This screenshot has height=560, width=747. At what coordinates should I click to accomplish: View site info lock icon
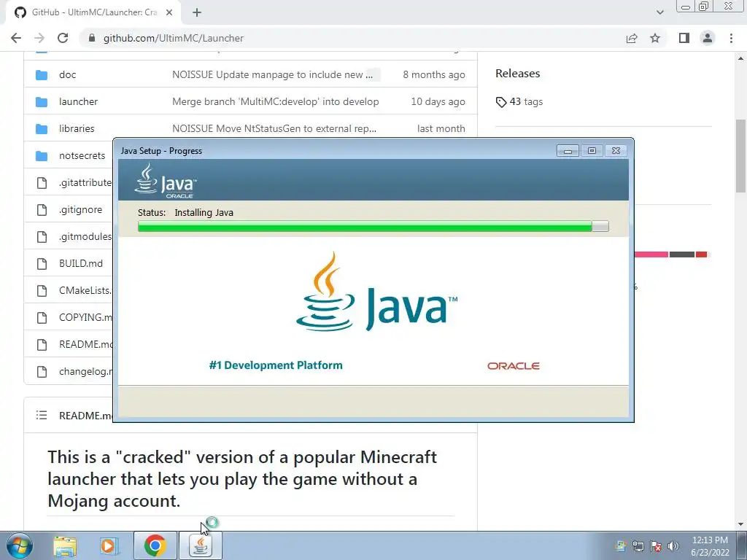(x=92, y=38)
